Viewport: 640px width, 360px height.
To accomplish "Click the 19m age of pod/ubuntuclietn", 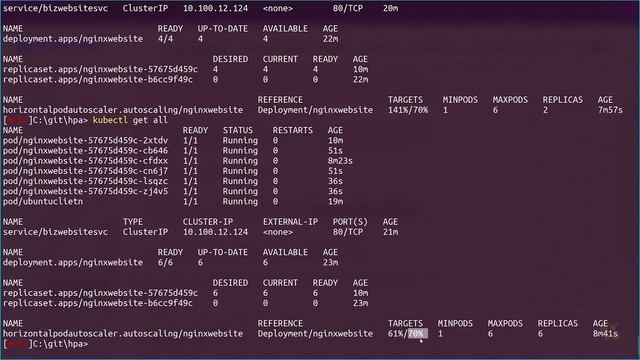I will [x=335, y=202].
